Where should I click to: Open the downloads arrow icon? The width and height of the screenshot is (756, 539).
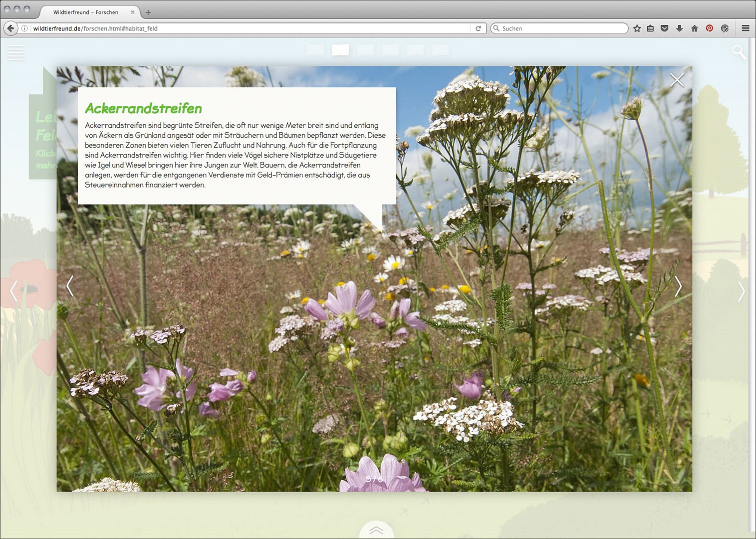pyautogui.click(x=679, y=28)
